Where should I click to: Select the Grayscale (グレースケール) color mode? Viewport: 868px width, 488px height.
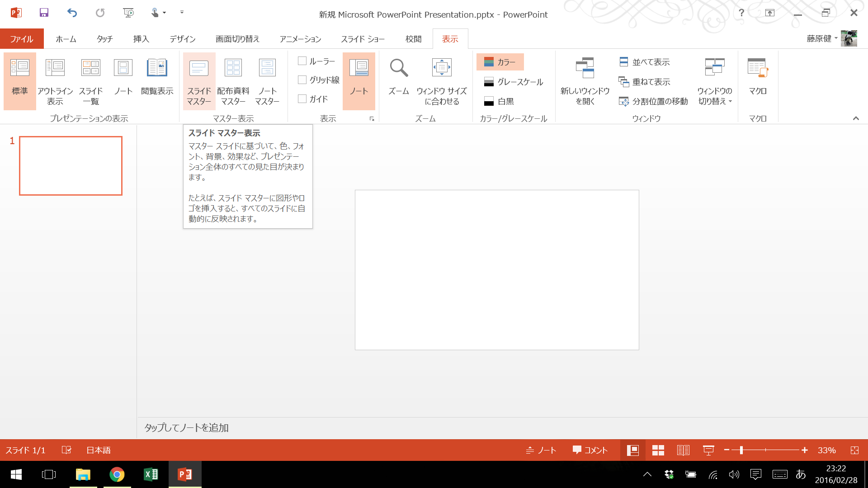point(514,82)
